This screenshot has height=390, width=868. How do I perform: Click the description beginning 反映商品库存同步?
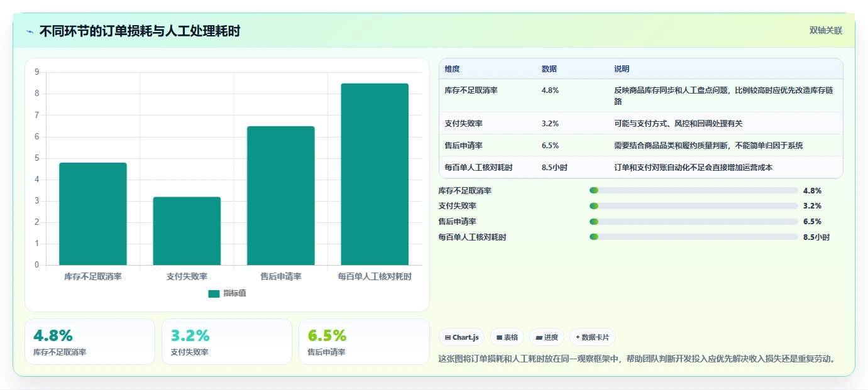[723, 95]
